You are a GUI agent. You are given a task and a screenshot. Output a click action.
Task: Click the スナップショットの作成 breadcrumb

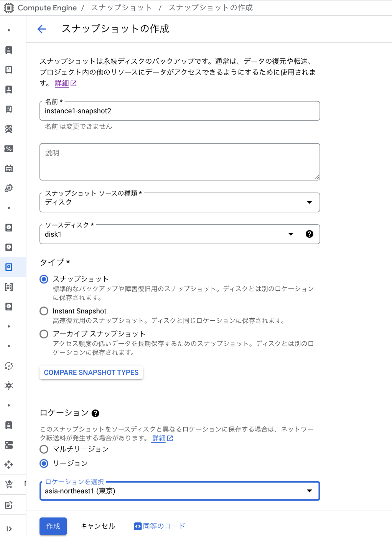(x=211, y=8)
